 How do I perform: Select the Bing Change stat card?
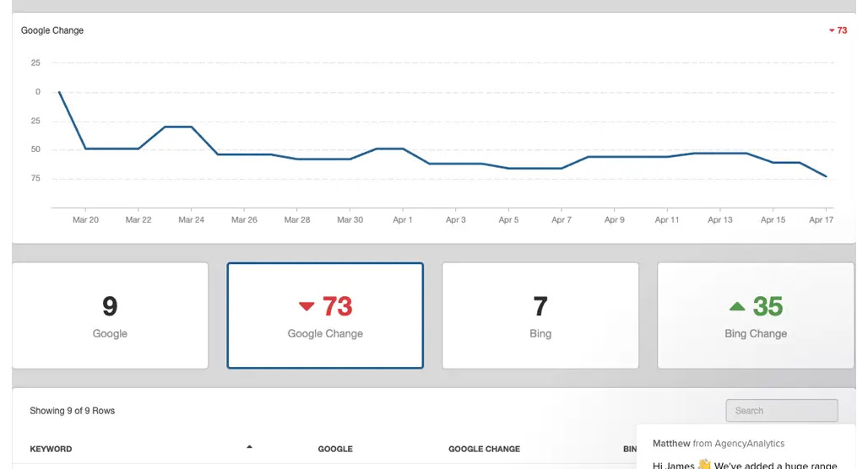(756, 315)
